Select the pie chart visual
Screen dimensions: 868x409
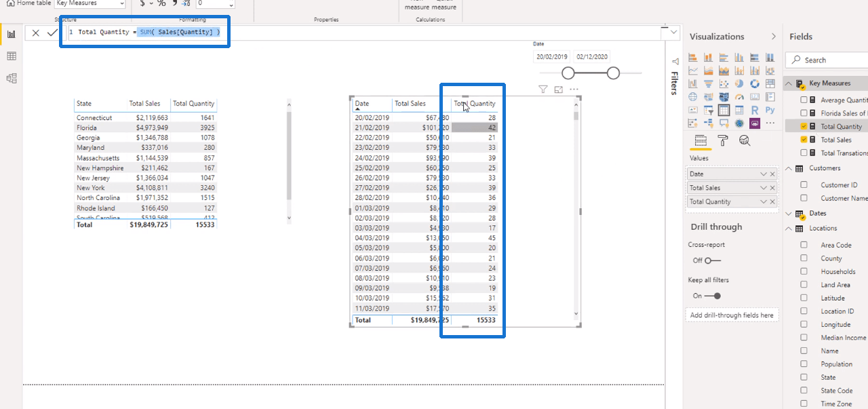[x=739, y=83]
